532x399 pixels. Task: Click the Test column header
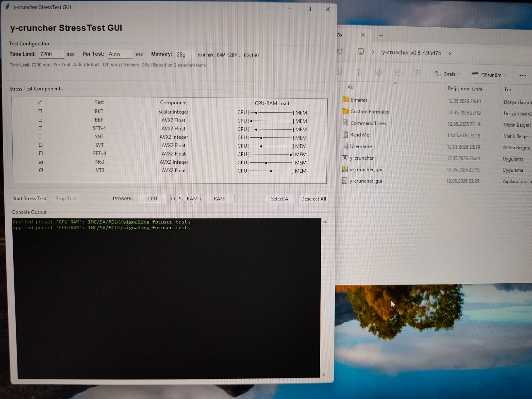[99, 102]
